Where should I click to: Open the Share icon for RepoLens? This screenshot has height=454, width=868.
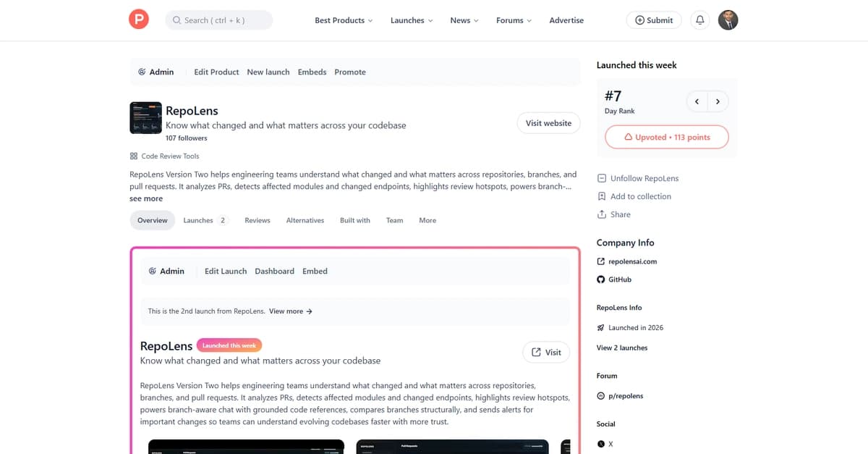pos(602,214)
